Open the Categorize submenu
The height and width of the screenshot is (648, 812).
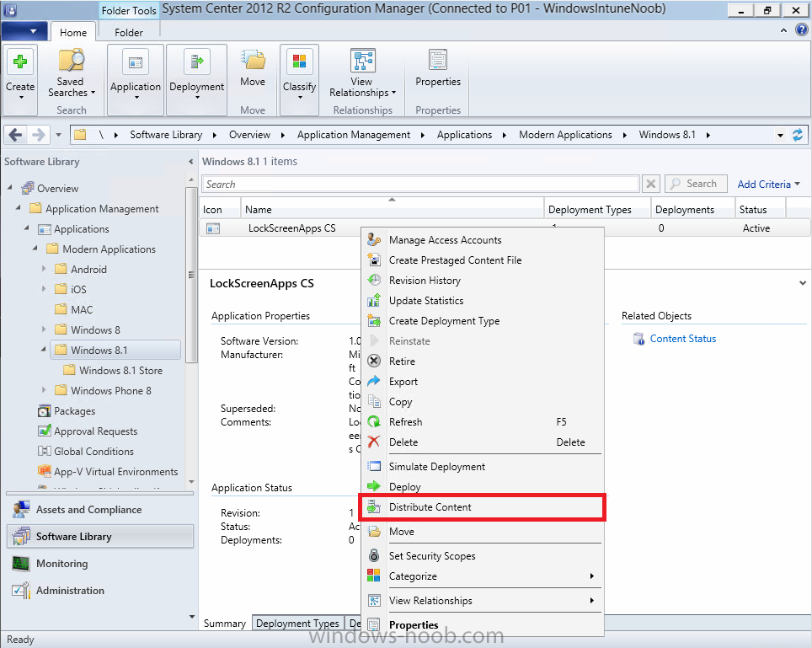(x=482, y=576)
